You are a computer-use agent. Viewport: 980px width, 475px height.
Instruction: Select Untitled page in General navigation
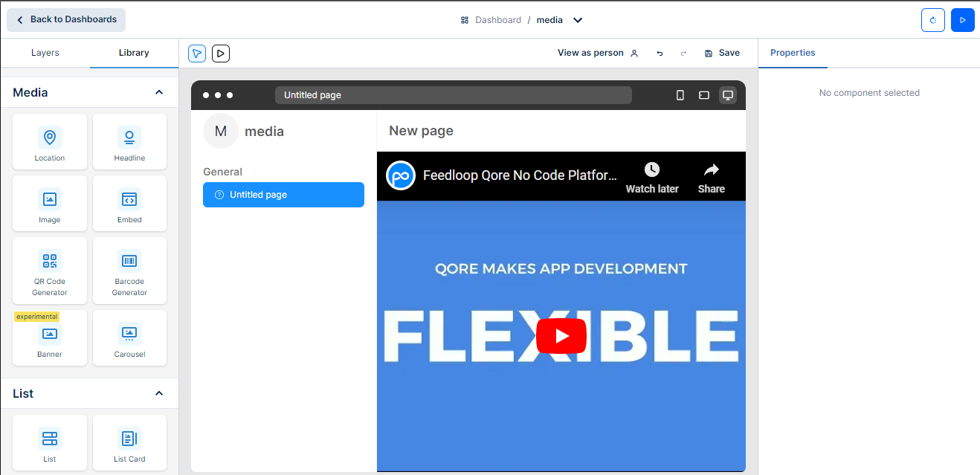click(283, 195)
